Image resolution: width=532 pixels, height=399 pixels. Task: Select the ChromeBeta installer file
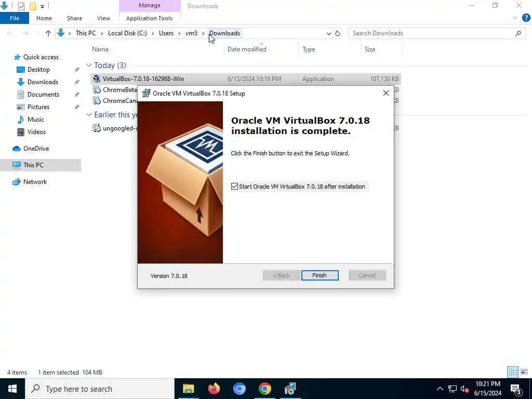[x=119, y=89]
